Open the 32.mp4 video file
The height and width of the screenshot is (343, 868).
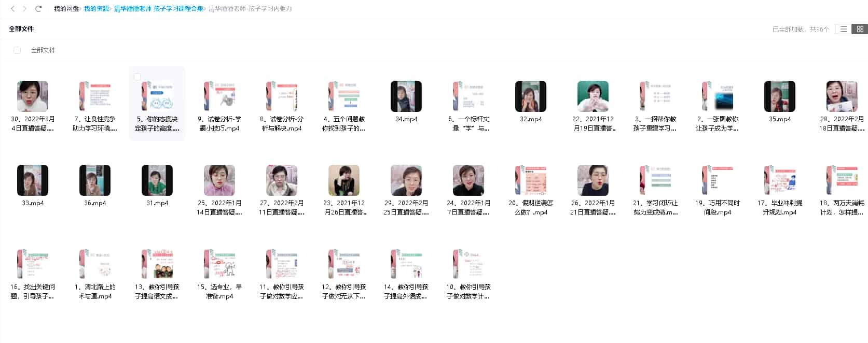point(531,96)
